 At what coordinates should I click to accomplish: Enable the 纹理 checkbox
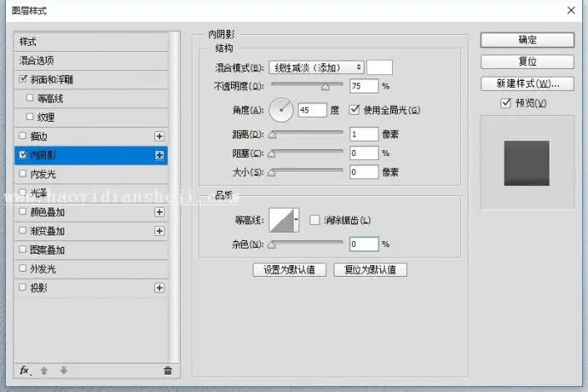point(30,117)
